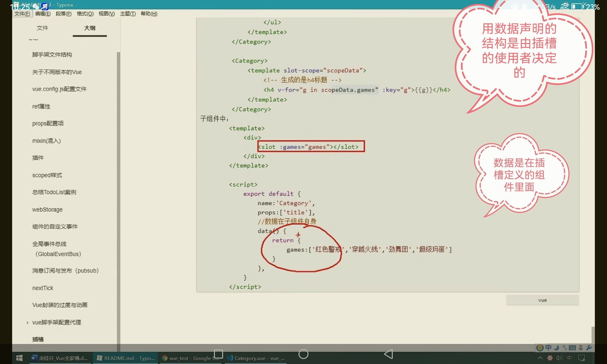Image resolution: width=607 pixels, height=364 pixels.
Task: Open the Windows Start menu
Action: coord(19,358)
